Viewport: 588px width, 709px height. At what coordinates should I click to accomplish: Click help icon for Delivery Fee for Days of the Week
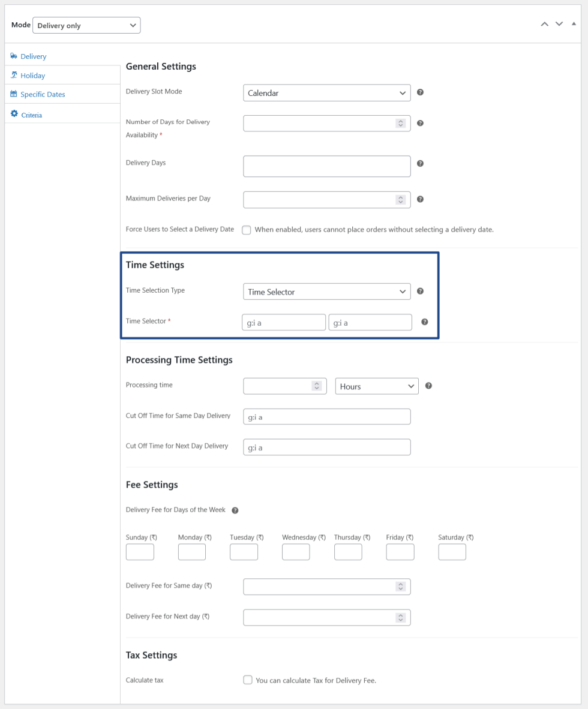click(235, 510)
